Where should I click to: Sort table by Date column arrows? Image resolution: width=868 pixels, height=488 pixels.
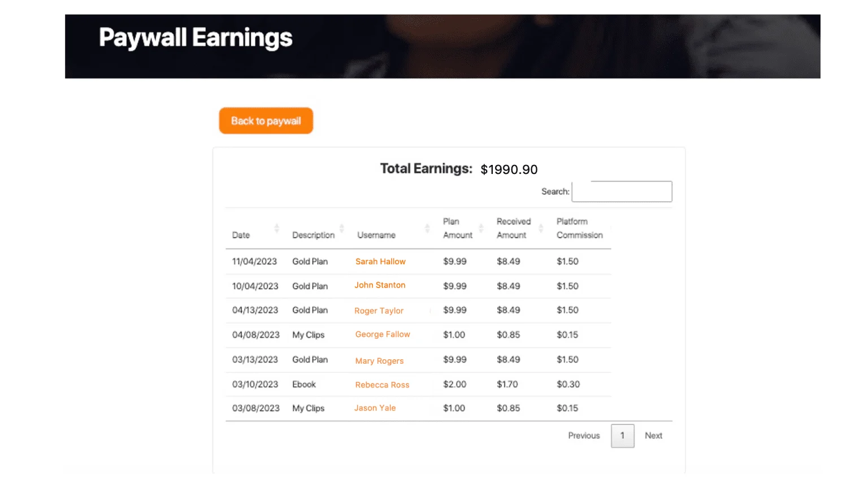coord(276,228)
